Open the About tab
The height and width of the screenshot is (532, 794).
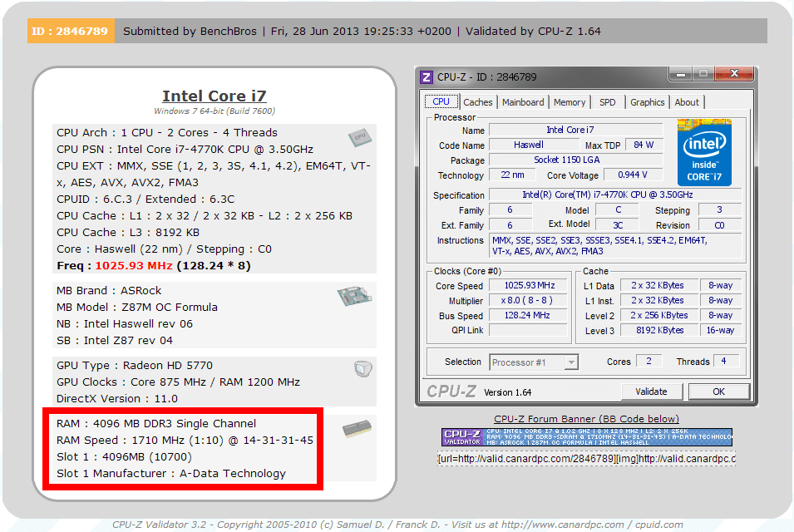tap(687, 102)
